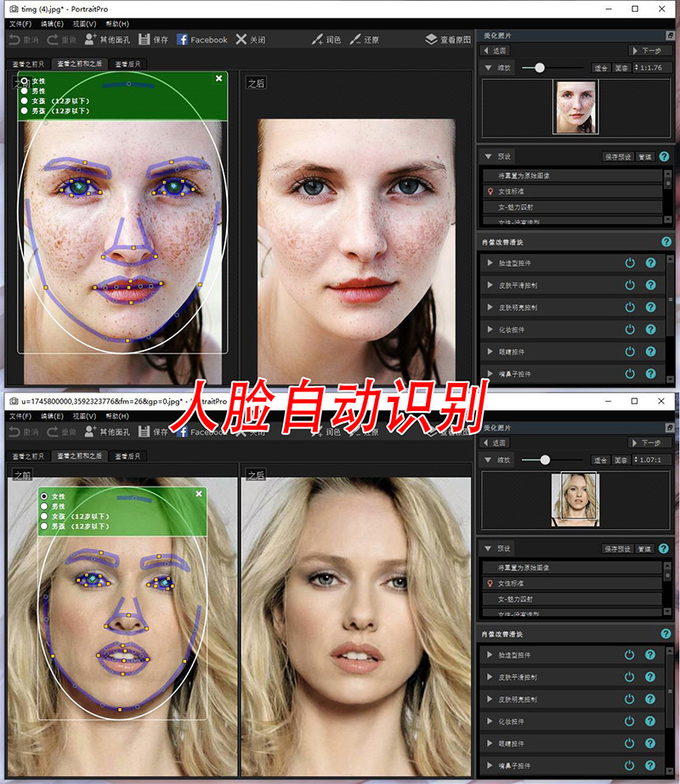Image resolution: width=680 pixels, height=784 pixels.
Task: Open help for 预设 in u=1745800000 window
Action: [x=664, y=549]
